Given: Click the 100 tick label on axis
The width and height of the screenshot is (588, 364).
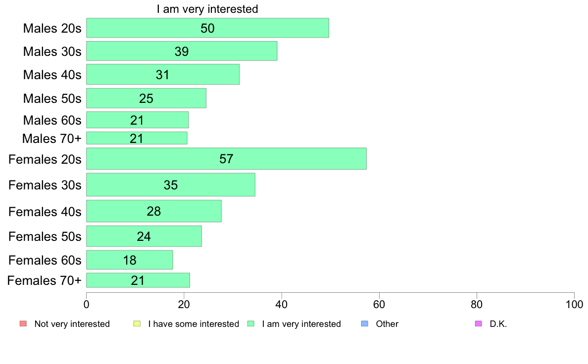Looking at the screenshot, I should [x=574, y=304].
